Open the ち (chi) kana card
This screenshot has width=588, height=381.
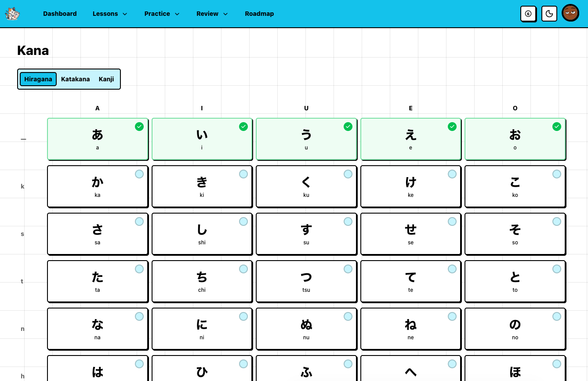pyautogui.click(x=202, y=281)
